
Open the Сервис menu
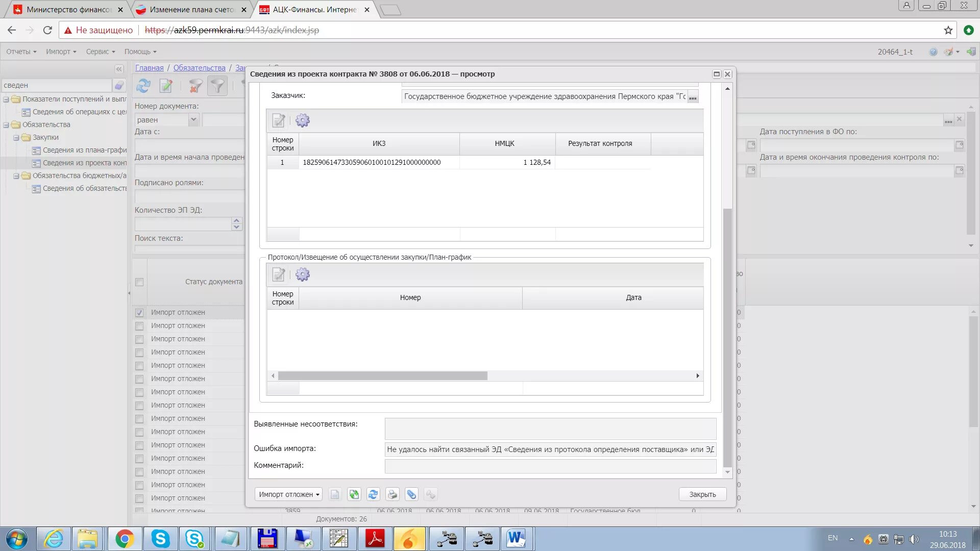[100, 52]
